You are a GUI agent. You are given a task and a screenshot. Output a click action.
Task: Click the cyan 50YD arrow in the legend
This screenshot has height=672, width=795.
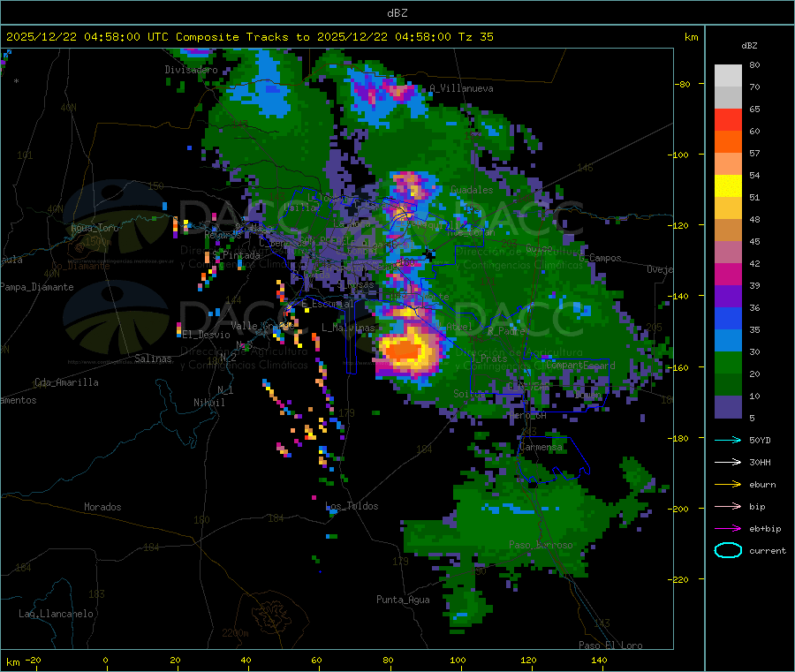pyautogui.click(x=728, y=440)
